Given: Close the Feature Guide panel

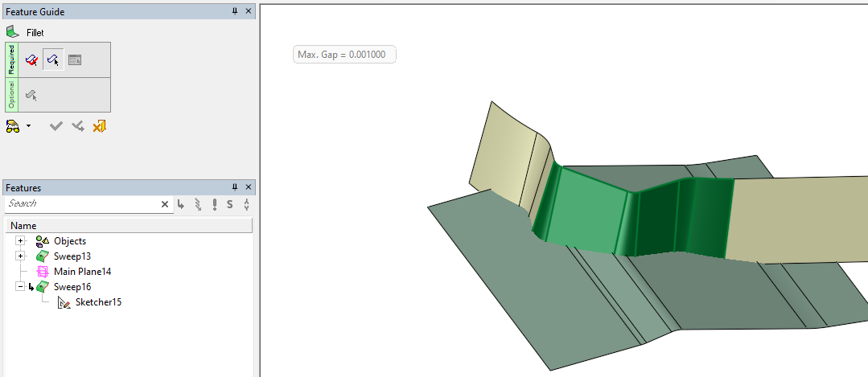Looking at the screenshot, I should click(x=249, y=12).
